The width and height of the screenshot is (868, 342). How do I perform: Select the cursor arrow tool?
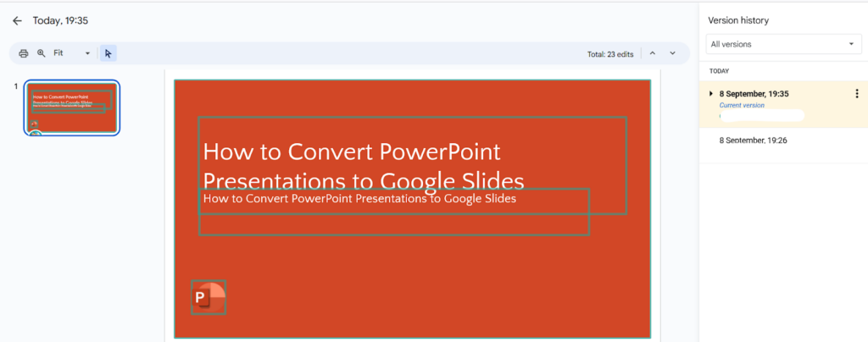[x=108, y=53]
